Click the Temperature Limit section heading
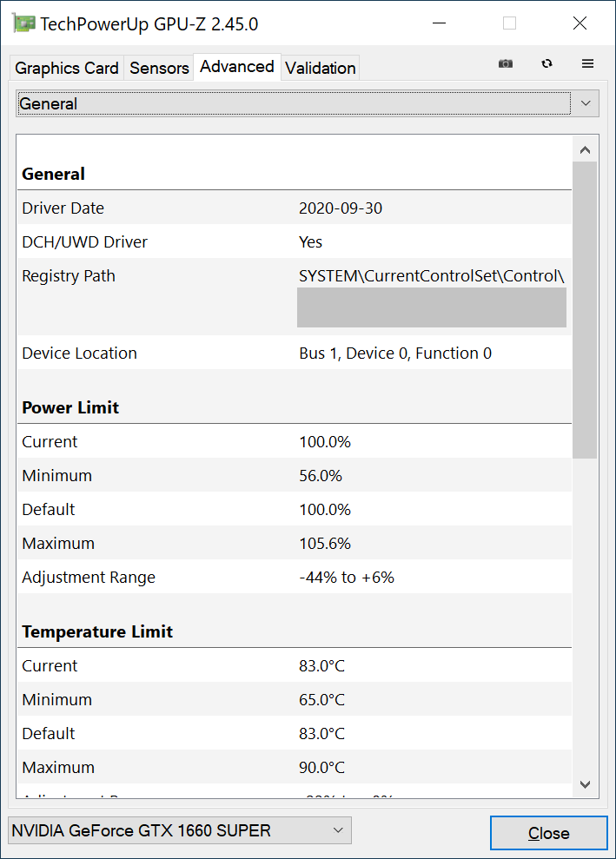This screenshot has height=859, width=616. coord(97,631)
